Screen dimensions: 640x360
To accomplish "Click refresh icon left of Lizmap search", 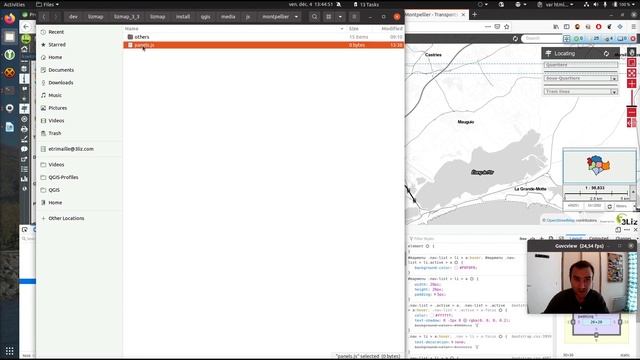I will coord(515,39).
